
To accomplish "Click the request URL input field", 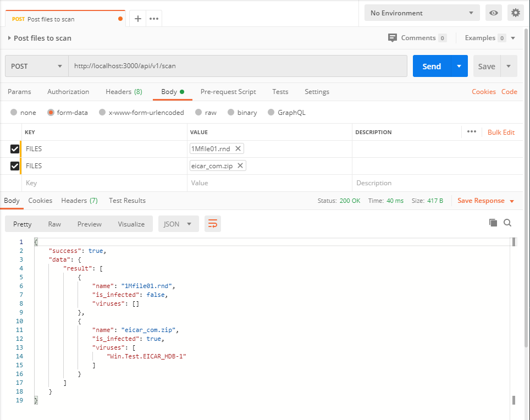I will (238, 66).
